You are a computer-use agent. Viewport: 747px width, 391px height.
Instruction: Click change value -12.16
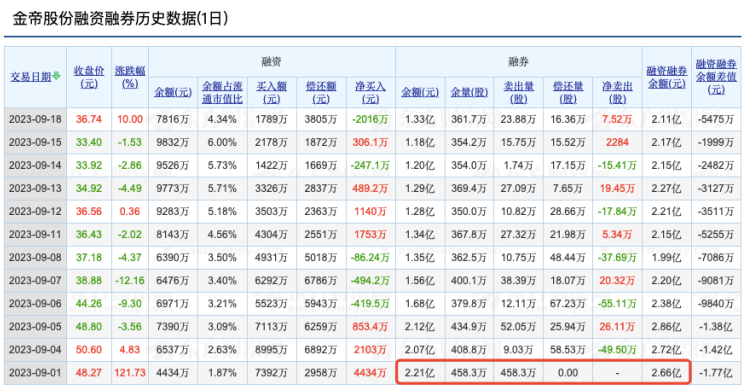pyautogui.click(x=130, y=281)
